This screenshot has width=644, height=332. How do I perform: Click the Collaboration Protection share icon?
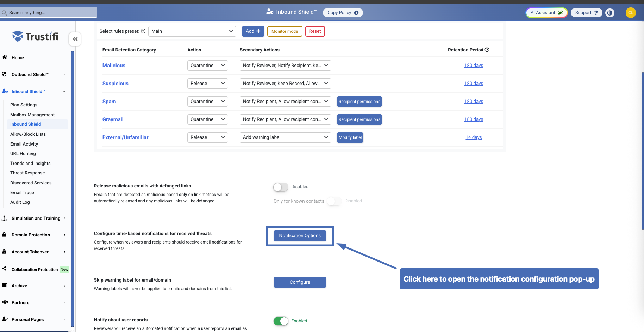click(4, 269)
